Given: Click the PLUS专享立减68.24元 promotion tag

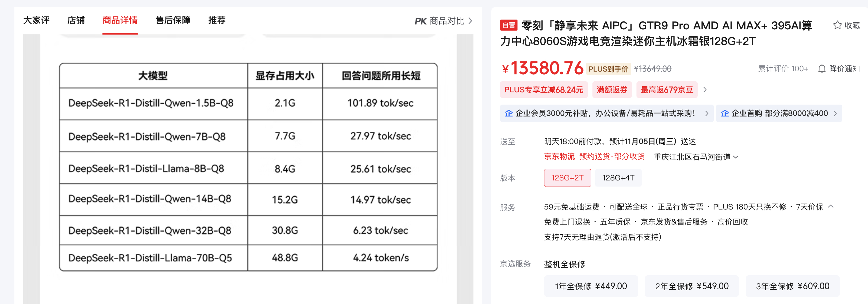Looking at the screenshot, I should 543,90.
